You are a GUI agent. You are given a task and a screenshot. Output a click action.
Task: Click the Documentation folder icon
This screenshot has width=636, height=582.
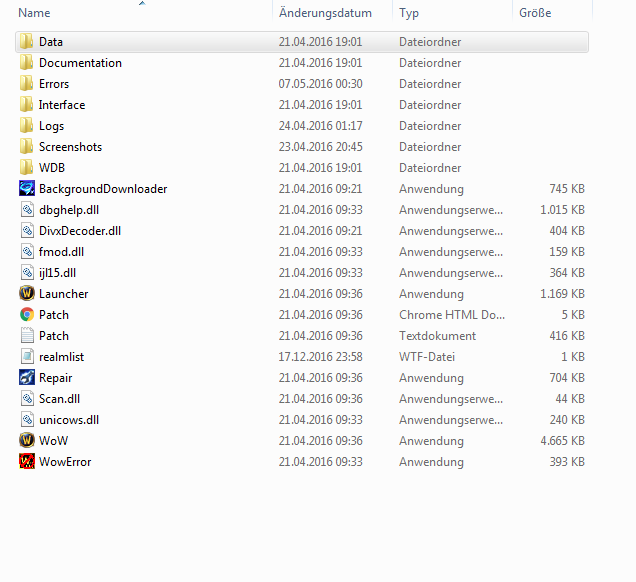(x=27, y=62)
